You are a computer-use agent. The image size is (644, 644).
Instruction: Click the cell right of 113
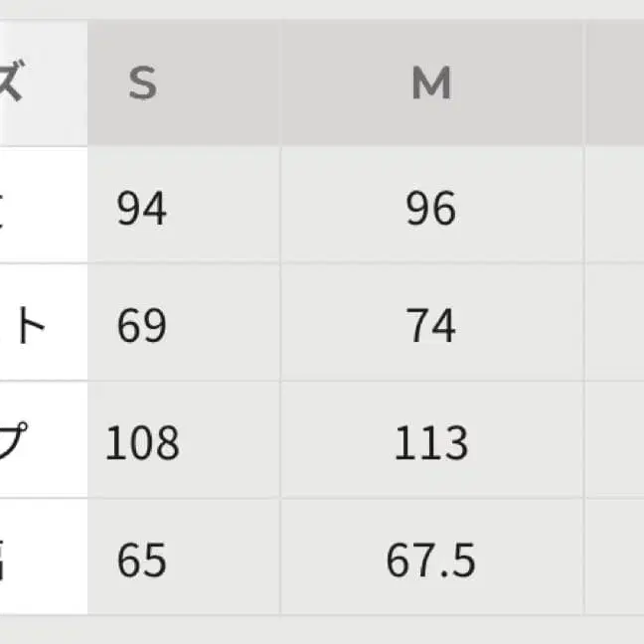[616, 443]
